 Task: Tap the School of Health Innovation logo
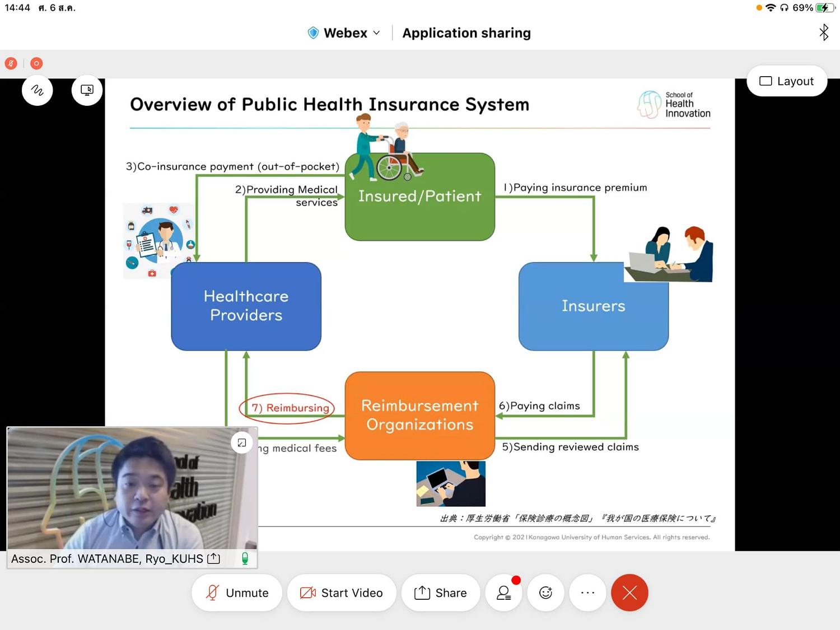point(674,104)
